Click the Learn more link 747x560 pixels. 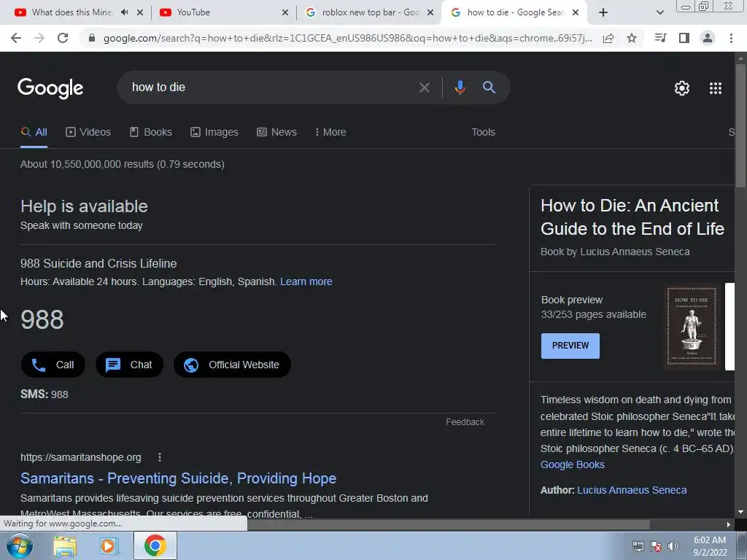[306, 281]
